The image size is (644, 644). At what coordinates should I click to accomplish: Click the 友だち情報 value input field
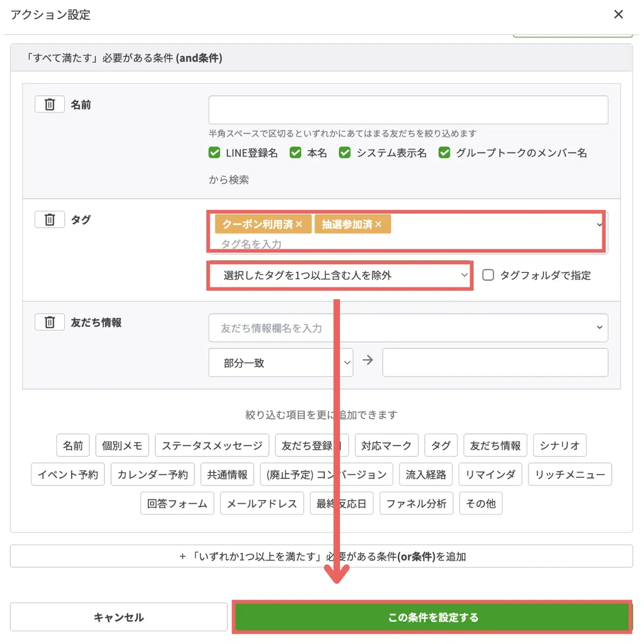(x=495, y=363)
